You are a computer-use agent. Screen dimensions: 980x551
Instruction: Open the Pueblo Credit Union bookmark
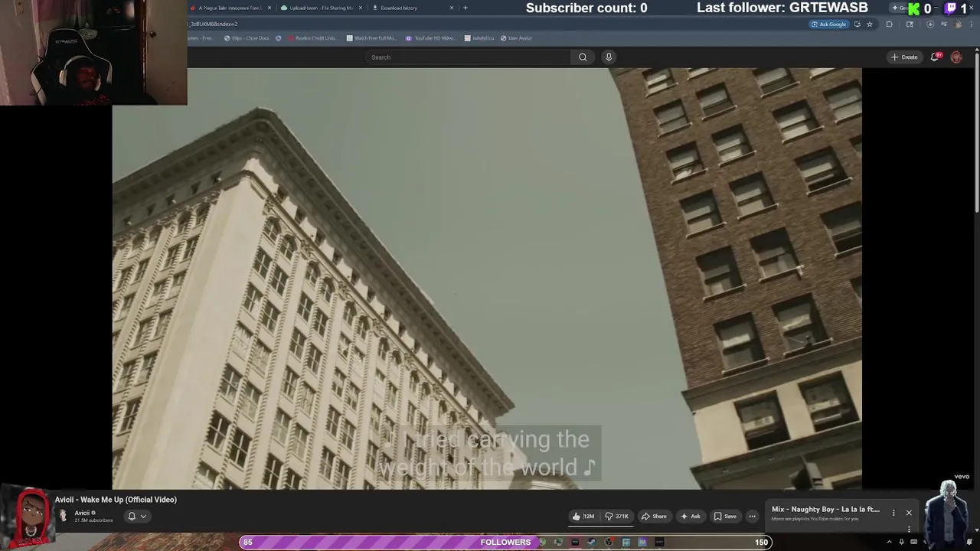tap(312, 37)
